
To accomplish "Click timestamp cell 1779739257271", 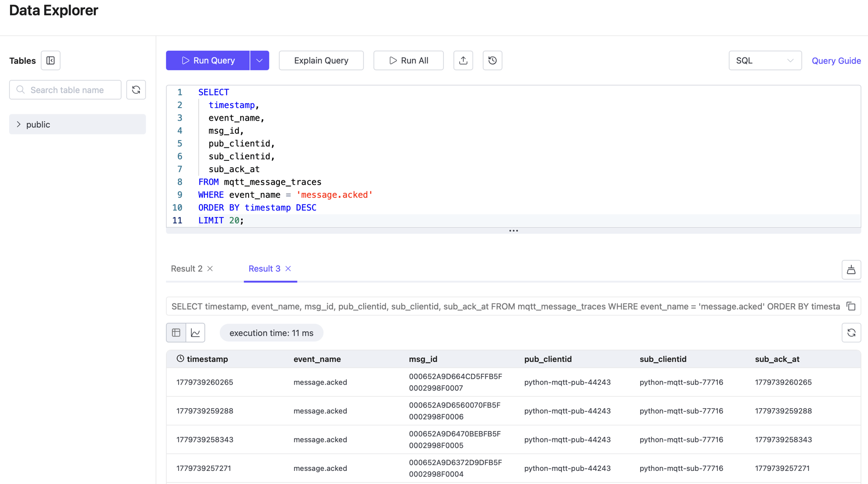I will 203,468.
